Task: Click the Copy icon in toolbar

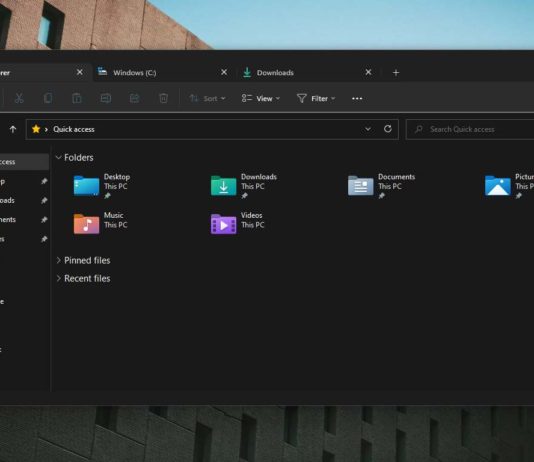Action: 48,98
